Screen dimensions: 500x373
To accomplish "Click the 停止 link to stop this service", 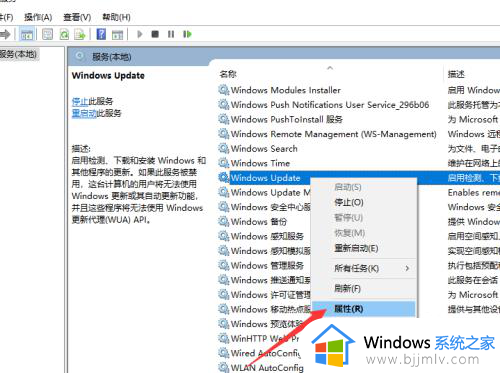I will 80,101.
